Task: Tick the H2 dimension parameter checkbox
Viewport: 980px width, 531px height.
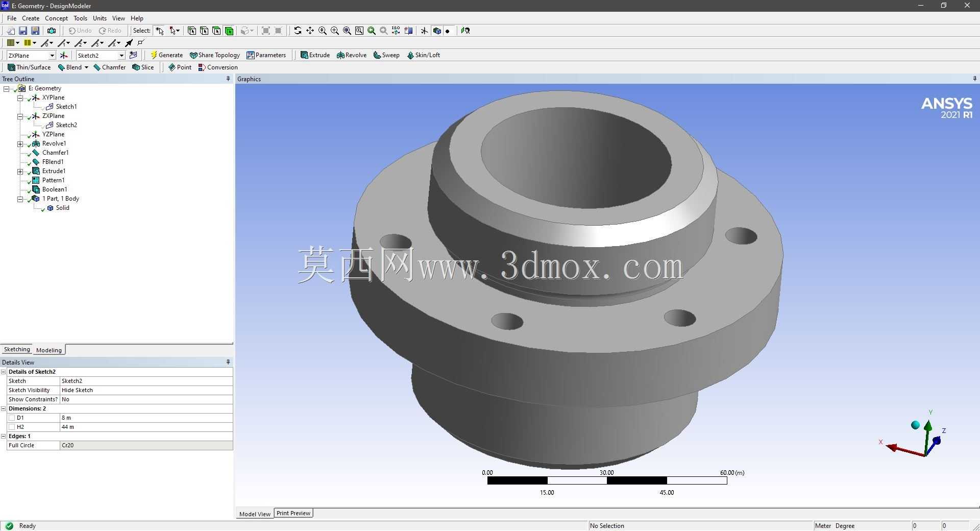Action: point(12,427)
